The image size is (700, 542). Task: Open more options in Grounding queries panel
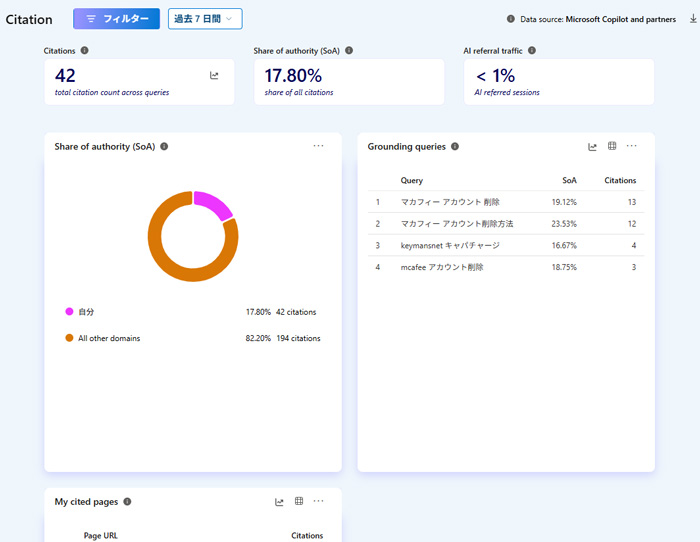click(632, 146)
